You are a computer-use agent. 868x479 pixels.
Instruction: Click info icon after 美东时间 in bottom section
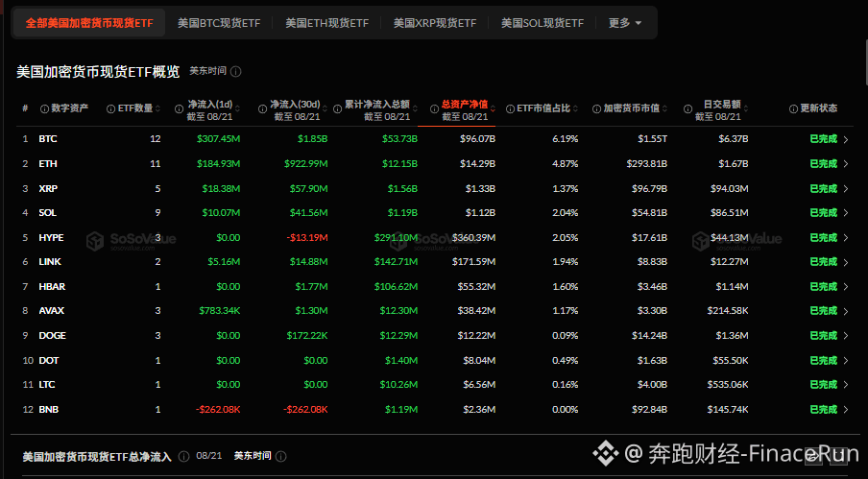[x=281, y=456]
